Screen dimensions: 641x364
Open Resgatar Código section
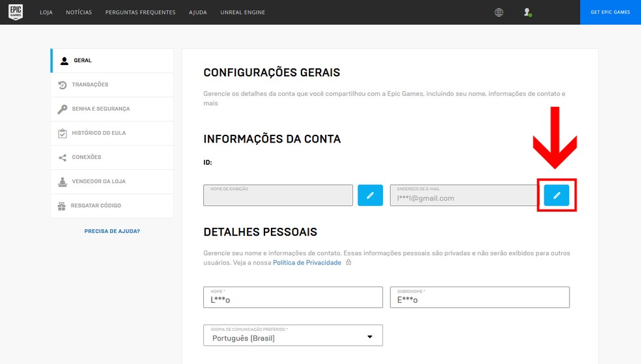112,206
